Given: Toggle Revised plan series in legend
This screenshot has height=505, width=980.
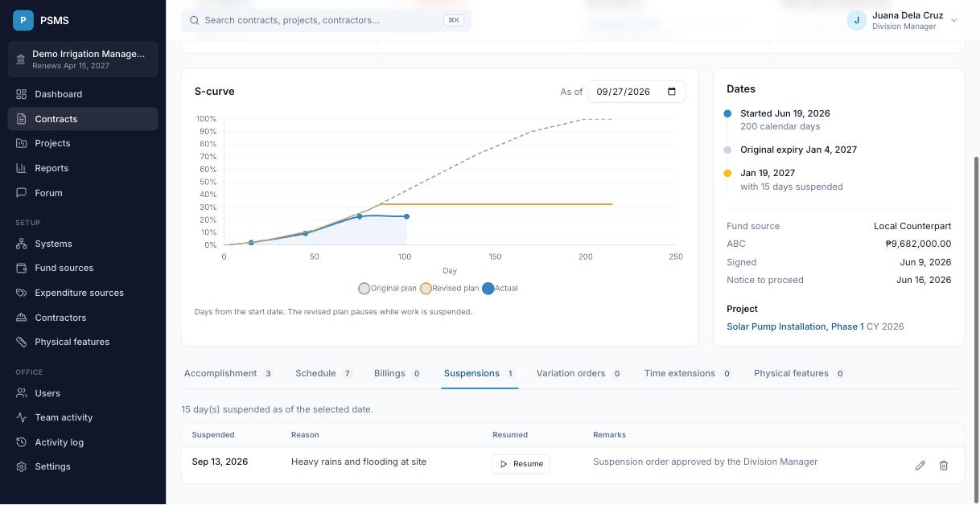Looking at the screenshot, I should 449,288.
